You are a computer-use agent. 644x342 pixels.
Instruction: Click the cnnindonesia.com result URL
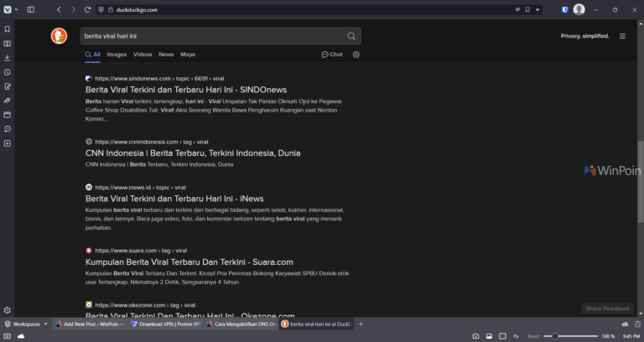pyautogui.click(x=152, y=142)
